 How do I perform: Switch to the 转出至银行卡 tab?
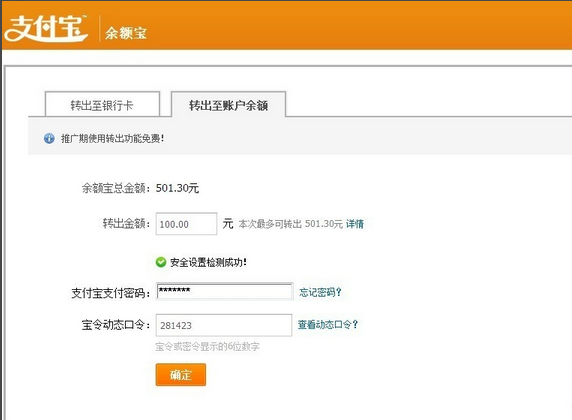click(x=102, y=105)
